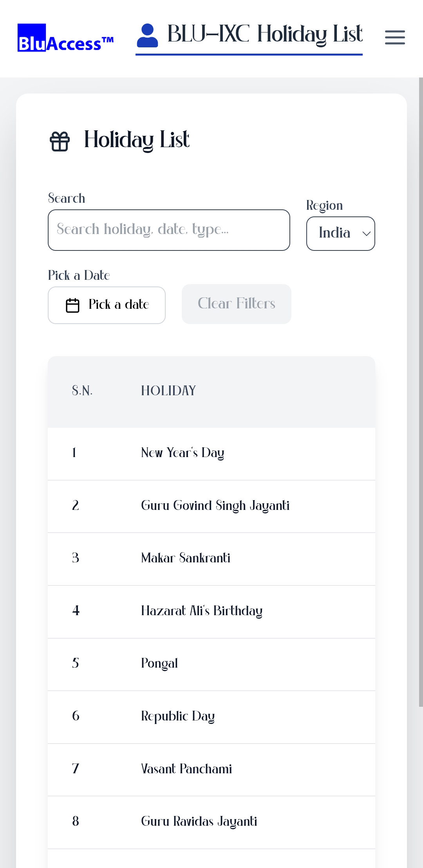
Task: Click the BLU-IXC Holiday List header title
Action: coord(265,34)
